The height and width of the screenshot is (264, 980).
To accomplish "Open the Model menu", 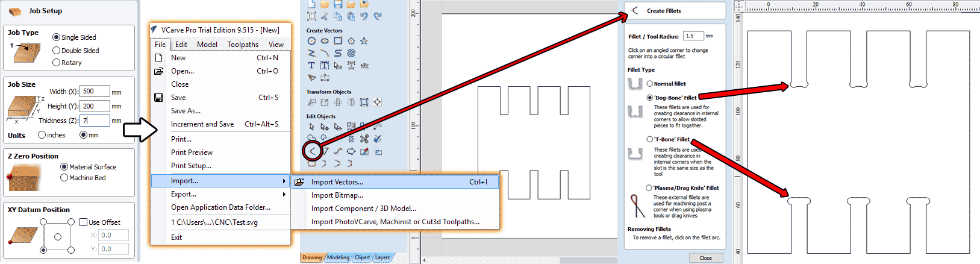I will click(x=207, y=44).
